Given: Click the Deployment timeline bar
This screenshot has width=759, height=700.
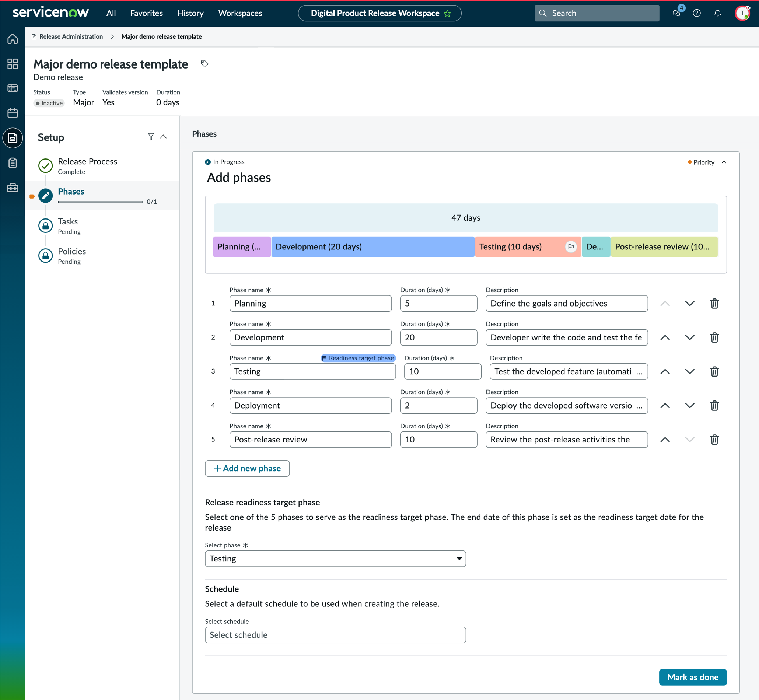Looking at the screenshot, I should point(596,246).
